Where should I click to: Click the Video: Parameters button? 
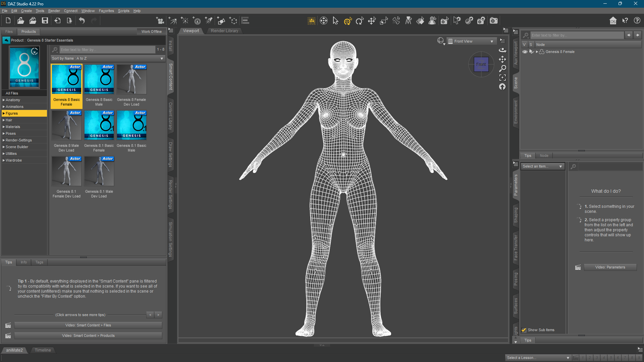tap(610, 267)
